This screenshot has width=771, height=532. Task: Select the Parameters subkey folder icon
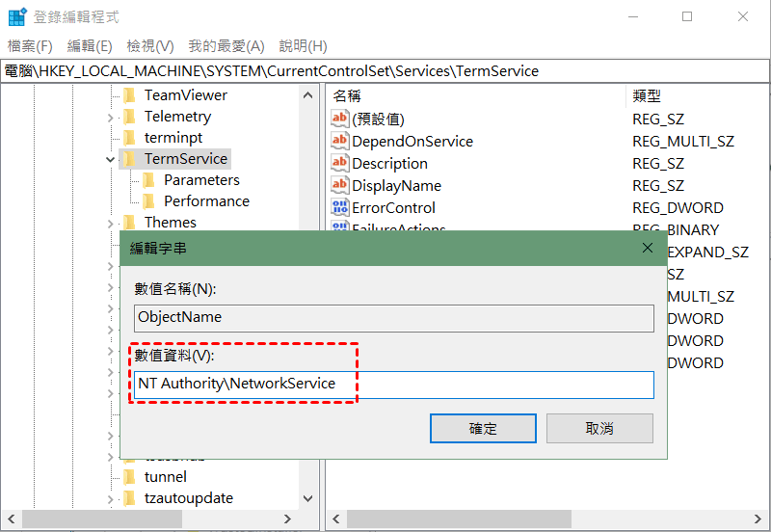149,180
